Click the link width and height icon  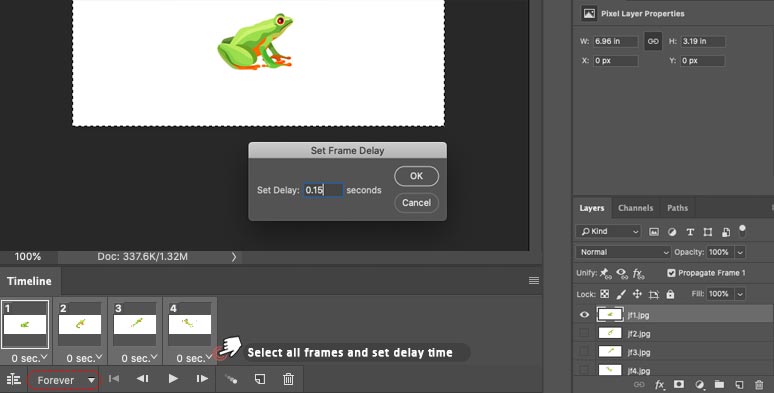tap(653, 41)
